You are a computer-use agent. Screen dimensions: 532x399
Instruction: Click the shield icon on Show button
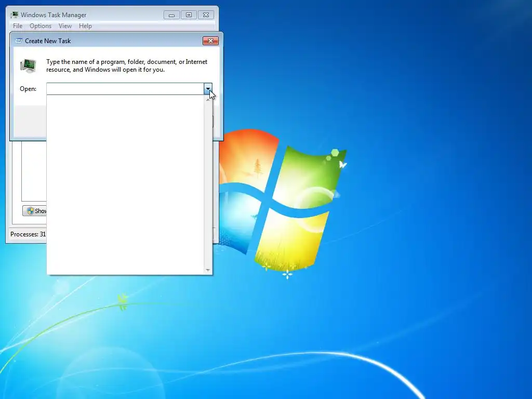(x=30, y=211)
